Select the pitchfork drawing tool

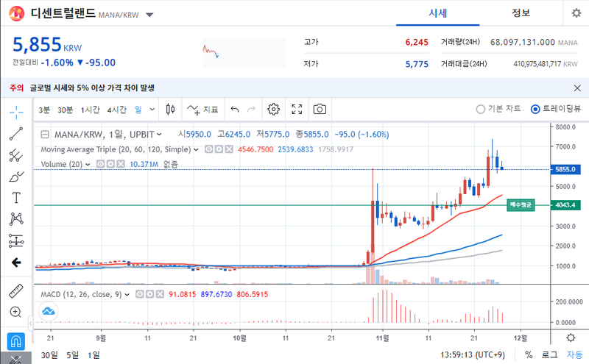[16, 155]
